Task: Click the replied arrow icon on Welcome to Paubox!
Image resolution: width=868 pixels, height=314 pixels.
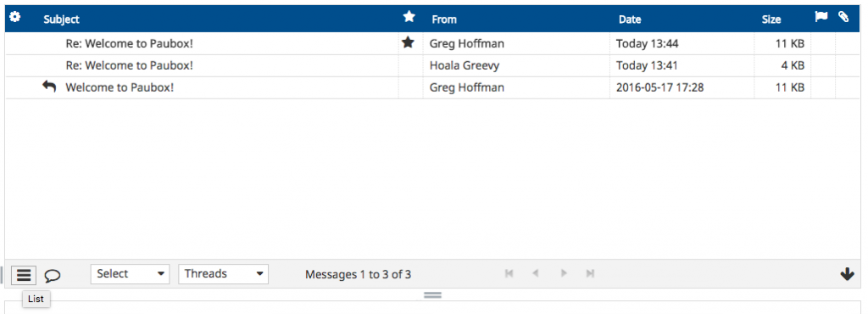Action: 49,87
